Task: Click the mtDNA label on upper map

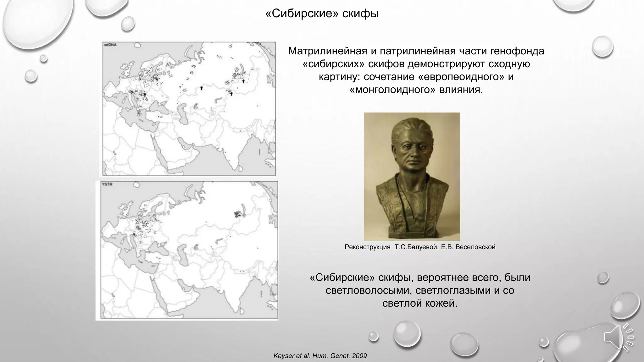Action: (x=110, y=45)
